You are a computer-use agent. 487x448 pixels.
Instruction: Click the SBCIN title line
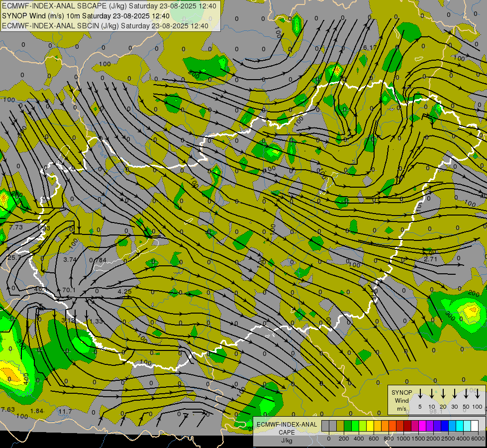[x=105, y=26]
